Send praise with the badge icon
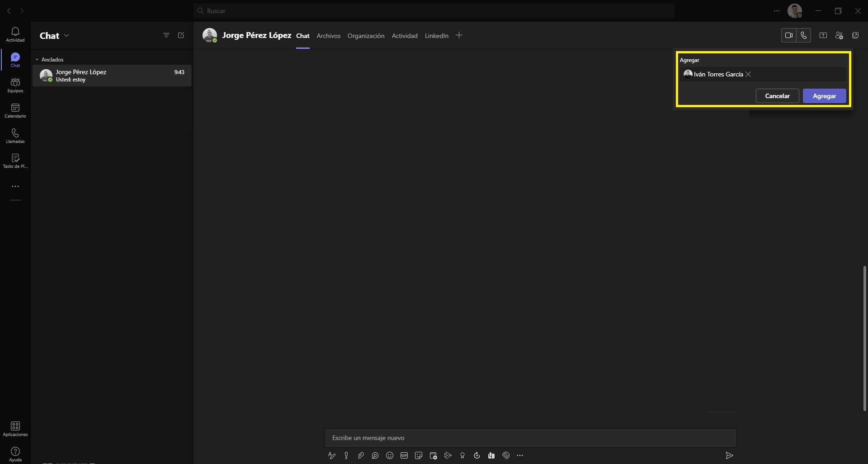This screenshot has width=868, height=464. tap(462, 455)
